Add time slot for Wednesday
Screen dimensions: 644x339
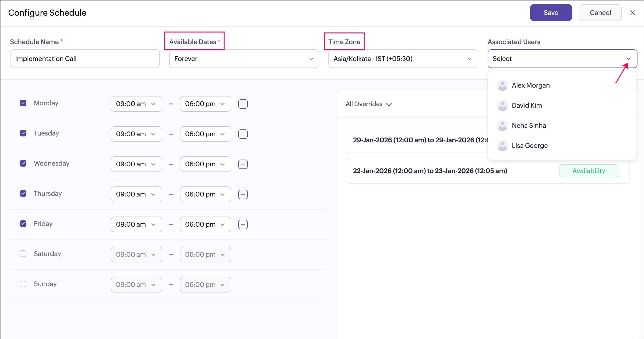coord(243,164)
